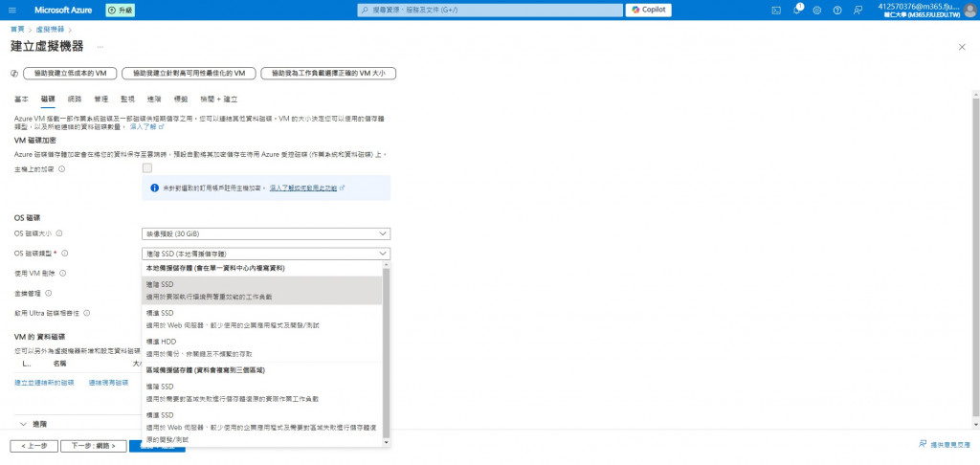
Task: Toggle the host encryption checkbox
Action: [x=147, y=168]
